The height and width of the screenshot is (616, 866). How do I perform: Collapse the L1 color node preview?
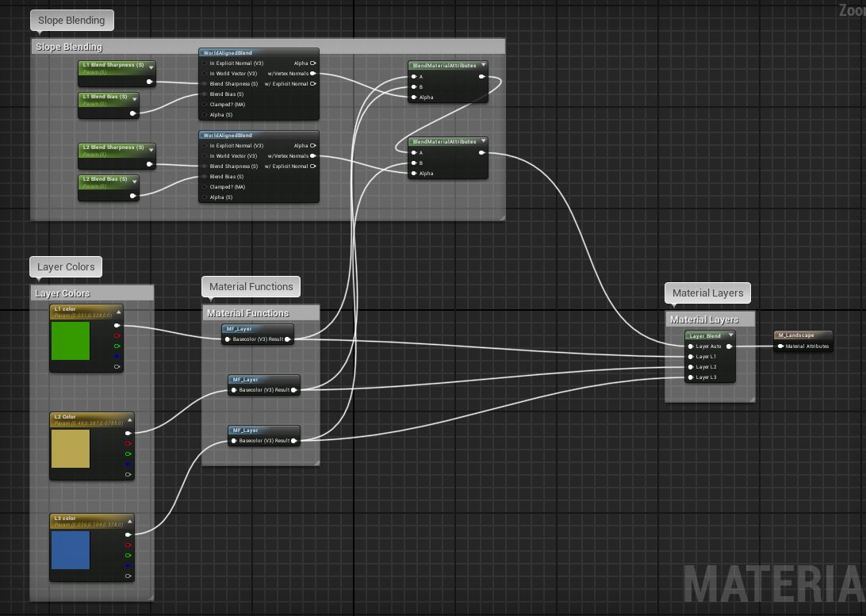[119, 312]
